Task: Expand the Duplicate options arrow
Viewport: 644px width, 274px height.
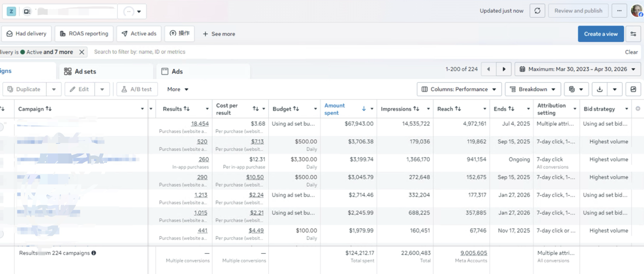Action: pos(54,89)
